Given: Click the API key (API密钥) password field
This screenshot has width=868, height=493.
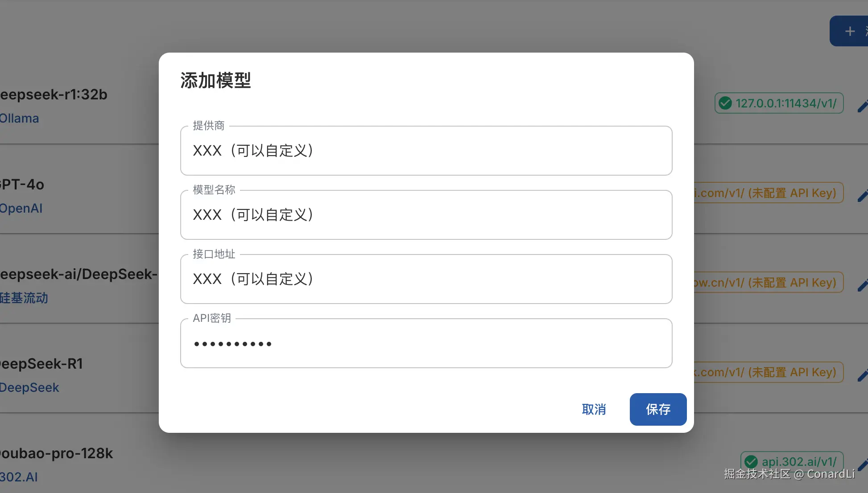Looking at the screenshot, I should coord(426,343).
